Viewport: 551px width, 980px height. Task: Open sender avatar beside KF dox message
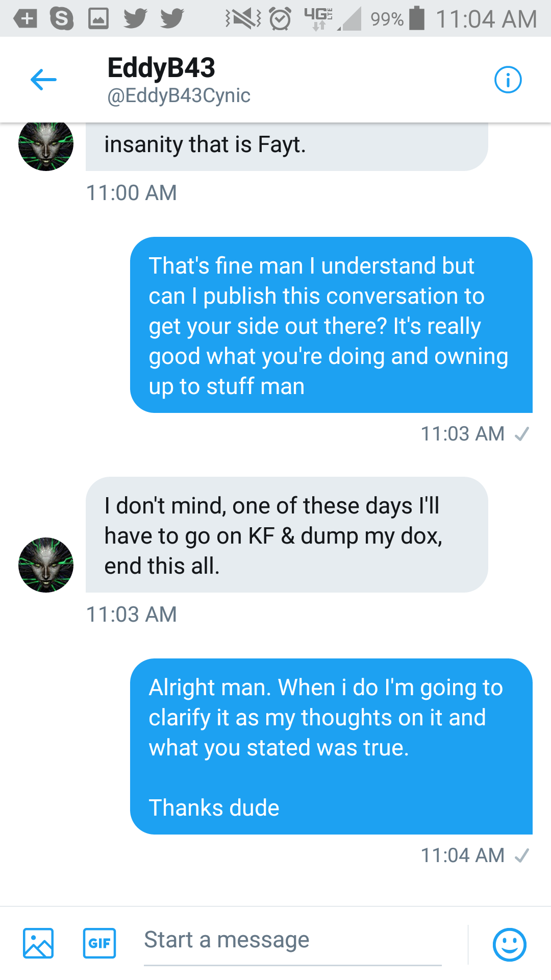46,565
